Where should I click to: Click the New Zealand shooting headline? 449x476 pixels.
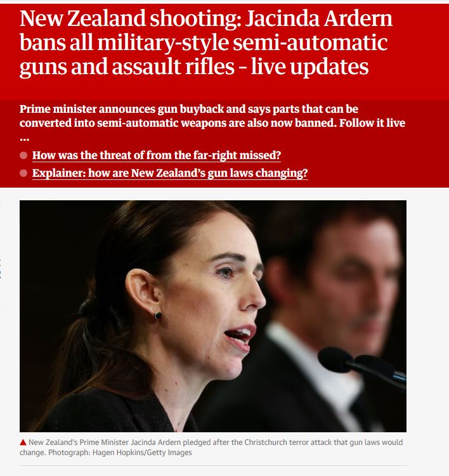click(206, 42)
